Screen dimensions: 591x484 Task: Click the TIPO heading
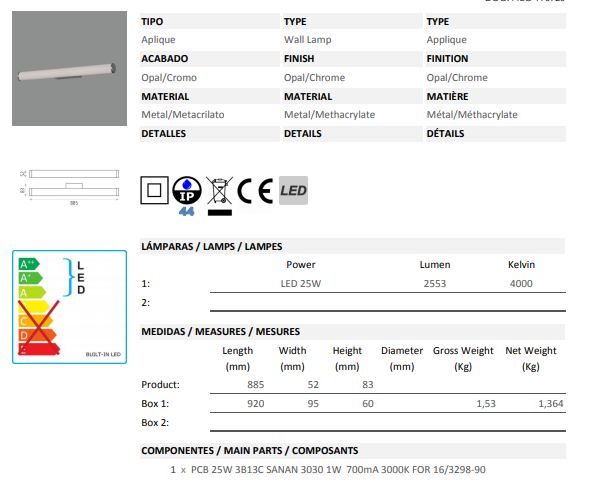(x=152, y=21)
